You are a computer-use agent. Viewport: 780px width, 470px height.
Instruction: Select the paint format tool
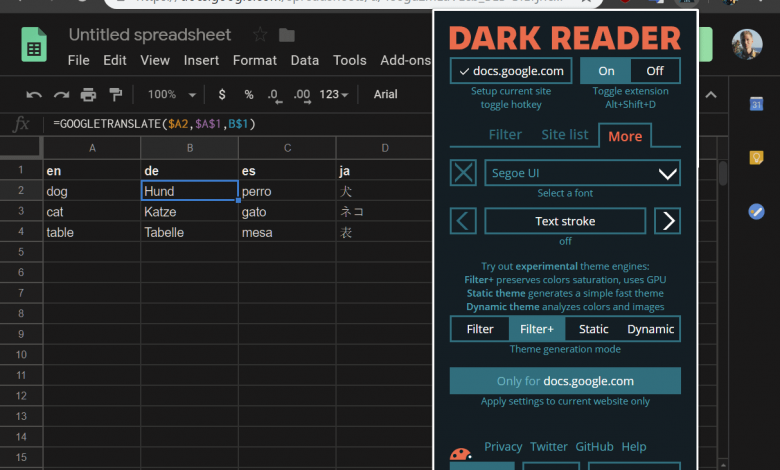coord(115,94)
